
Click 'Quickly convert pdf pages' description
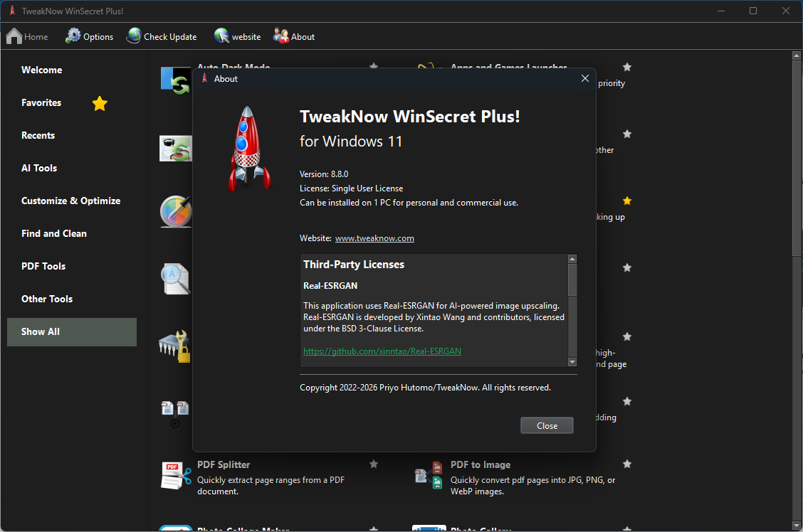[x=532, y=486]
